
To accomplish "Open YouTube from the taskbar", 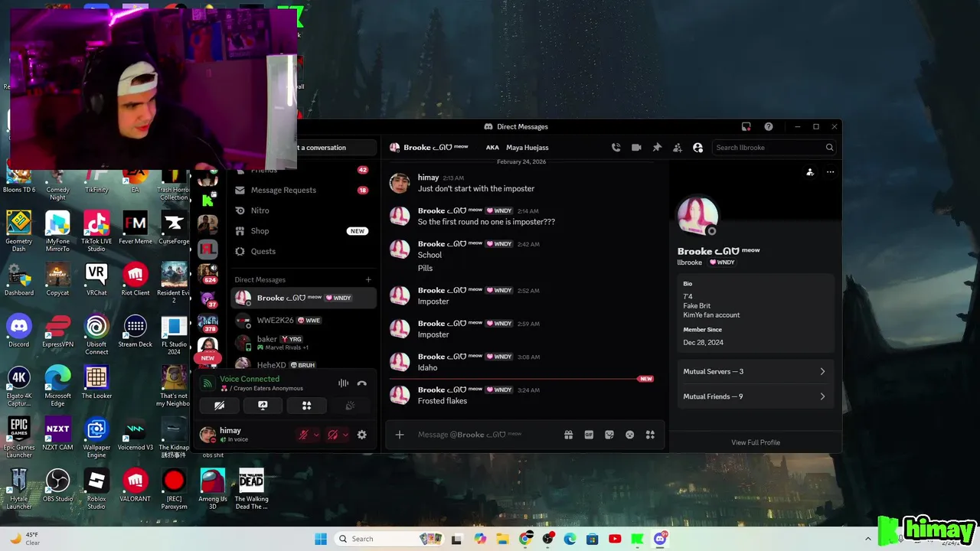I will (615, 539).
